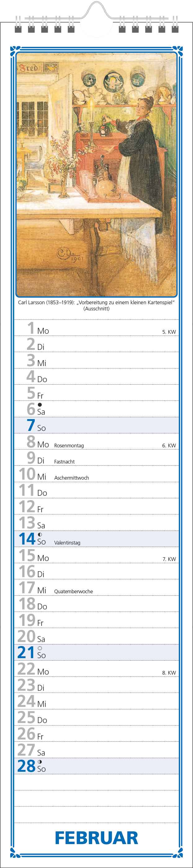193x868 pixels.
Task: Select the Valentinstag label
Action: (67, 543)
